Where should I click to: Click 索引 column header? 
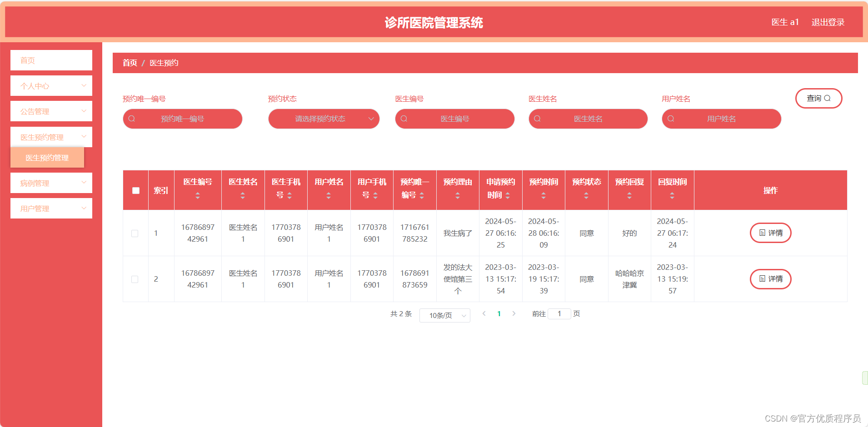click(x=161, y=190)
